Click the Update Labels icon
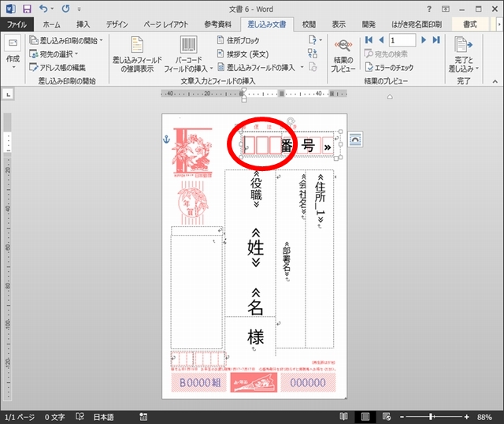The image size is (504, 424). (313, 67)
